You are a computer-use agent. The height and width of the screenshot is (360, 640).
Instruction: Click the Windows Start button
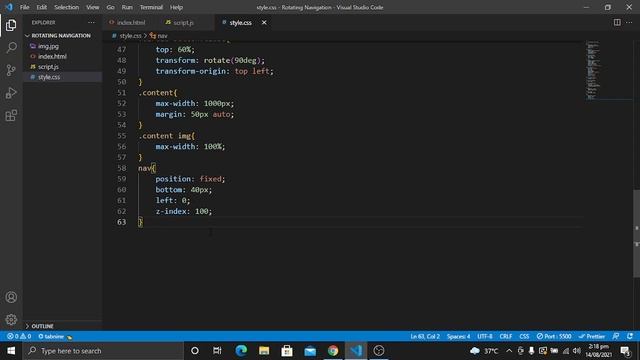tap(11, 351)
